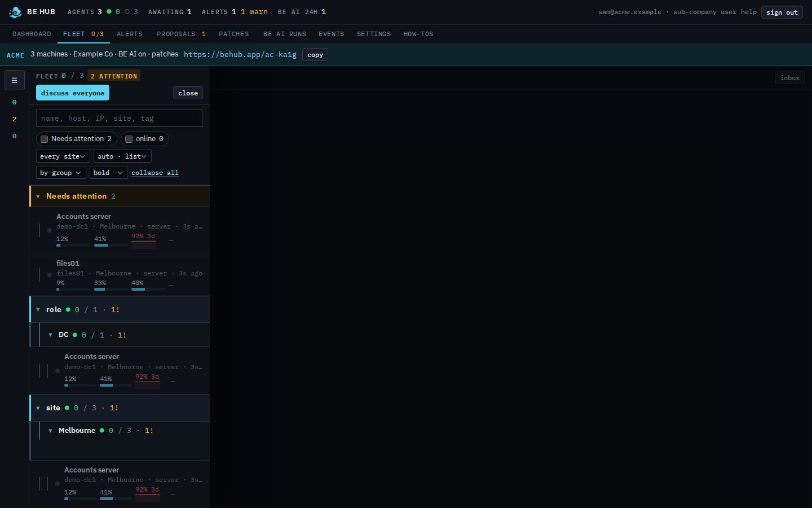Image resolution: width=812 pixels, height=508 pixels.
Task: Click the AWAITING 1 status
Action: (x=170, y=12)
